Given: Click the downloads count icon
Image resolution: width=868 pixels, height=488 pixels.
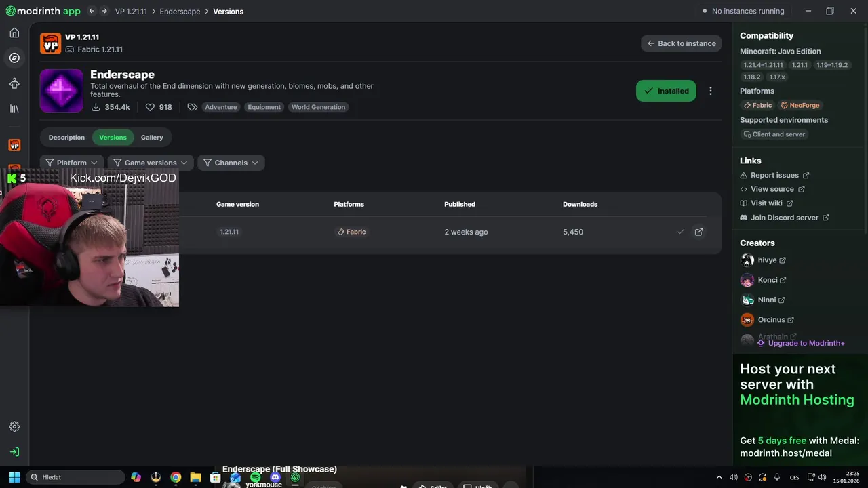Looking at the screenshot, I should 96,107.
